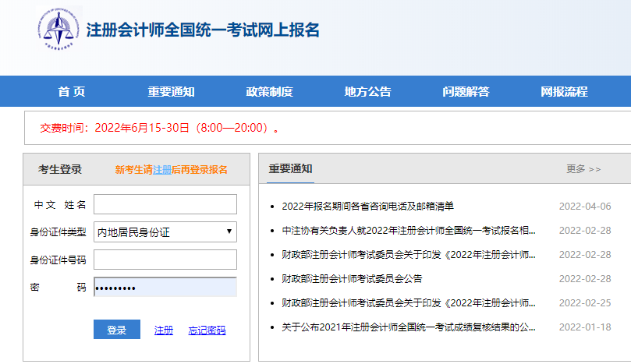Open notice 2022年报名期间各省咨询电话及邮箱清单
Viewport: 631px width, 364px height.
click(x=368, y=207)
